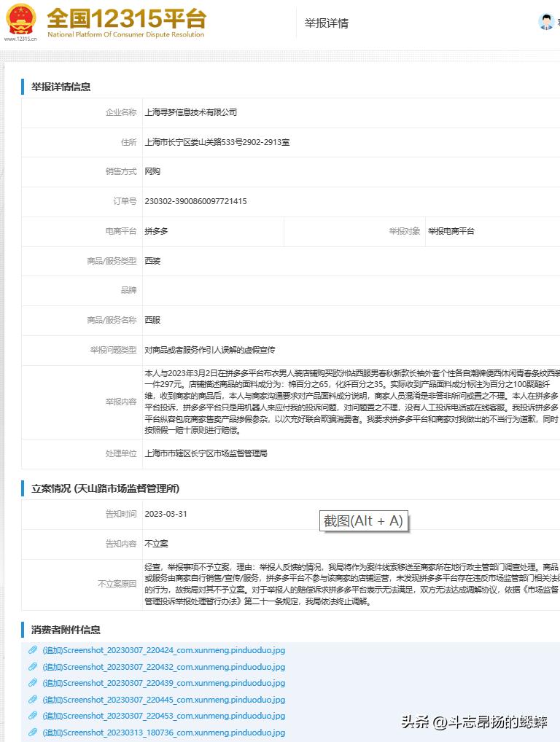Viewport: 560px width, 742px height.
Task: Click paperclip icon beside Screenshot_20230307_220445
Action: [33, 699]
